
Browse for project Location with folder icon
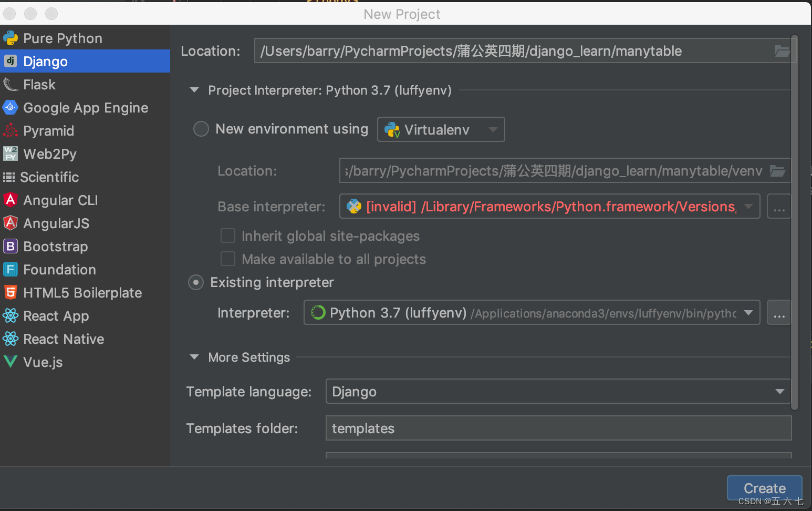(782, 51)
